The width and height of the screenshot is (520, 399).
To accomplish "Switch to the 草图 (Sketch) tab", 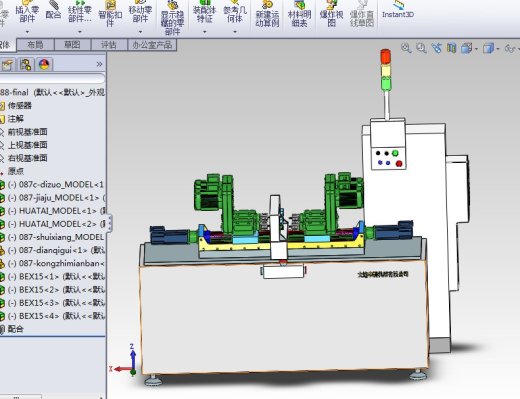I will [x=72, y=45].
